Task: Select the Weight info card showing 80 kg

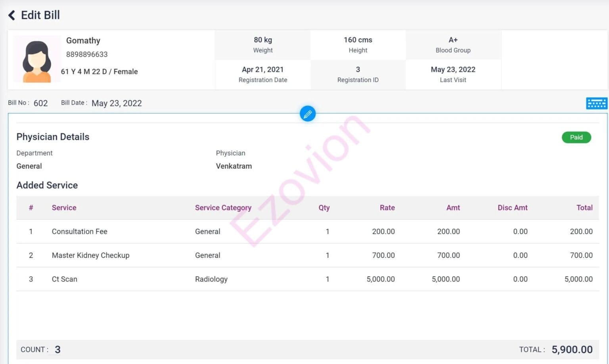Action: coord(262,44)
